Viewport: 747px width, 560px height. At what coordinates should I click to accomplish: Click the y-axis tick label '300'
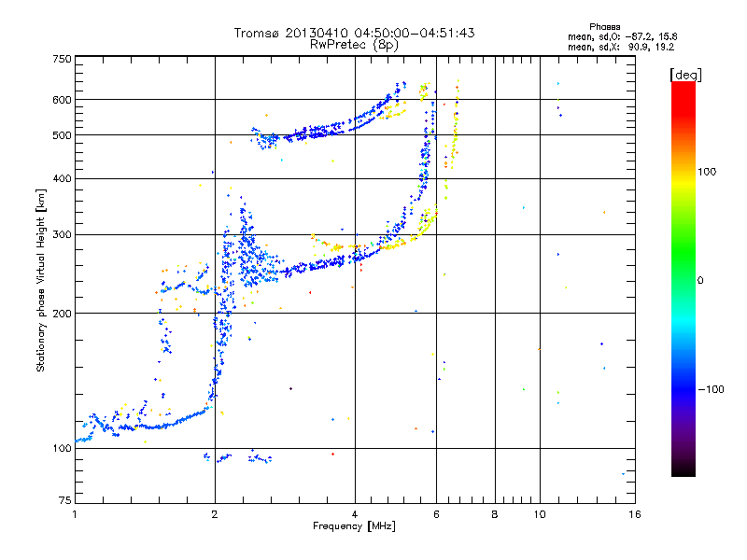63,235
